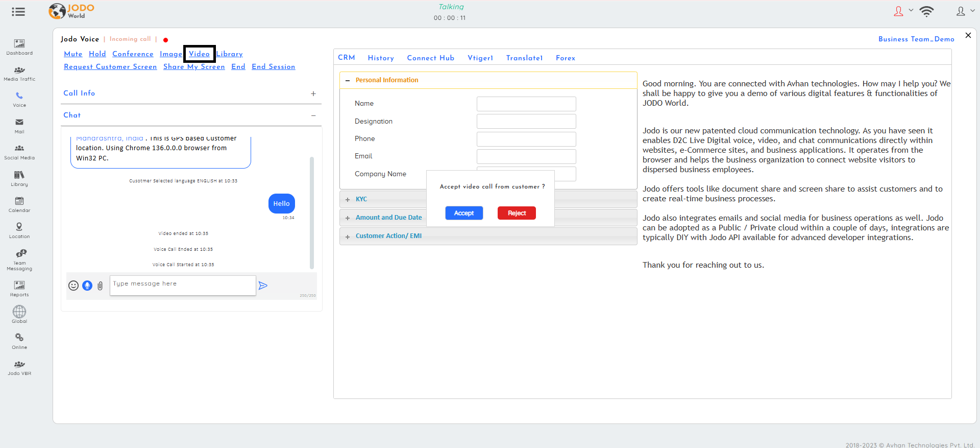Viewport: 980px width, 448px height.
Task: Switch to the CRM tab
Action: [x=347, y=58]
